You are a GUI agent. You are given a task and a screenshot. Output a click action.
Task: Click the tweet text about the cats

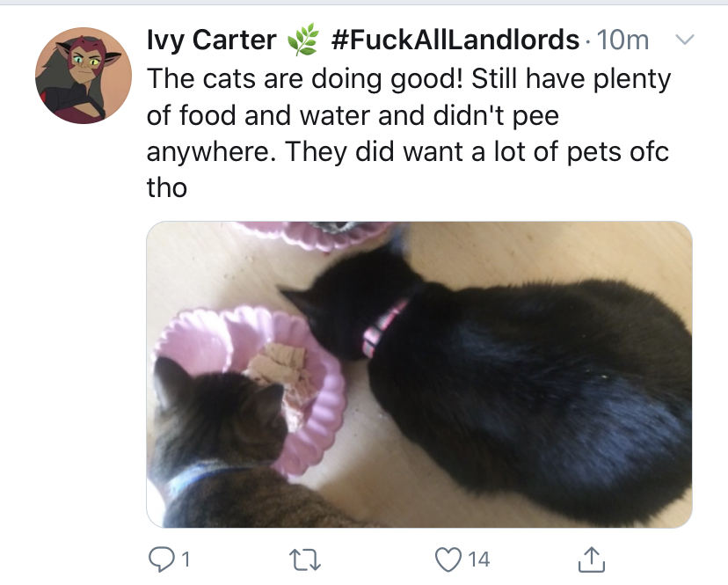409,133
